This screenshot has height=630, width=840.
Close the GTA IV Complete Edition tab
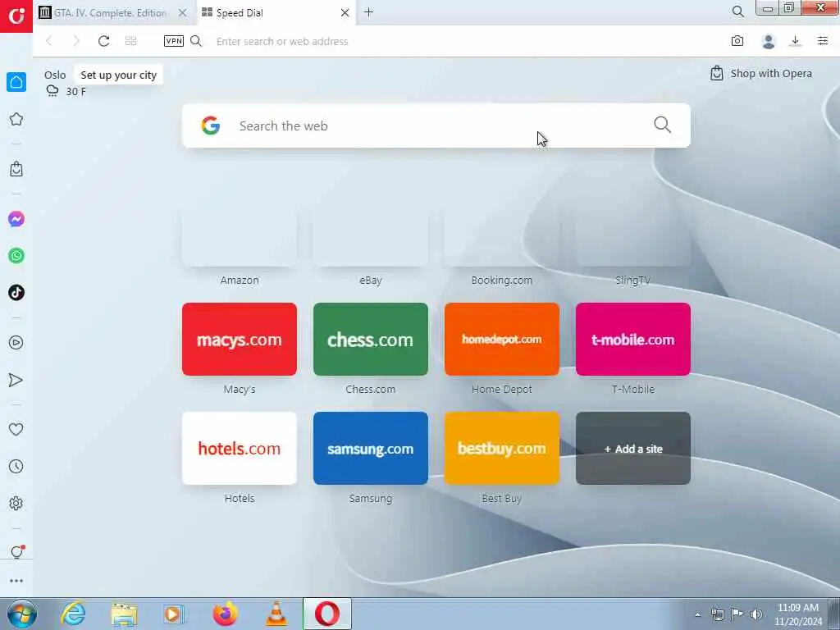183,13
